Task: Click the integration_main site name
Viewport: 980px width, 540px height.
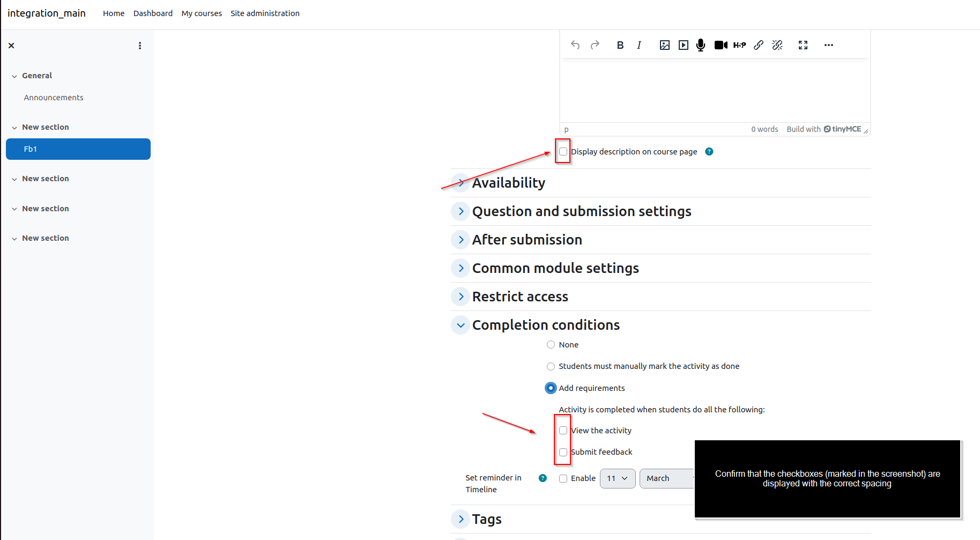Action: 47,13
